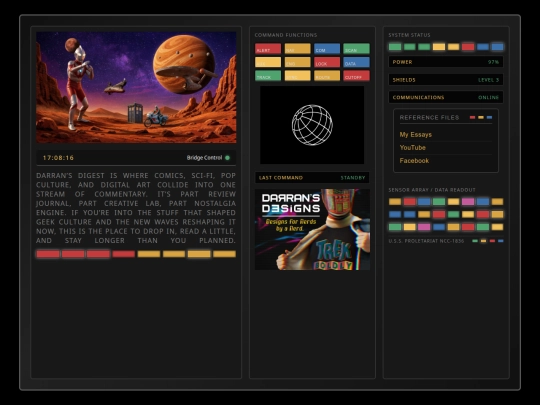Click the REFERENCE FILES heading
Screen dimensions: 540x405
tap(429, 117)
